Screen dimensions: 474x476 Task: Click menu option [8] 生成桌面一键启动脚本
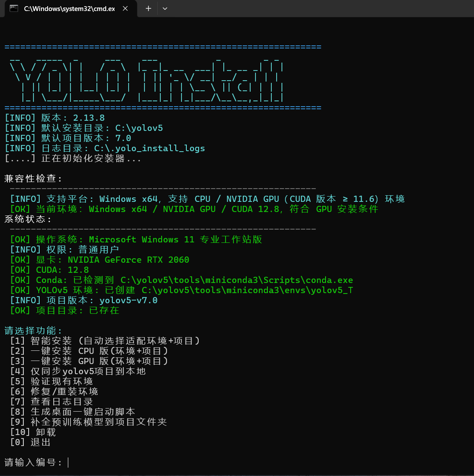point(73,412)
